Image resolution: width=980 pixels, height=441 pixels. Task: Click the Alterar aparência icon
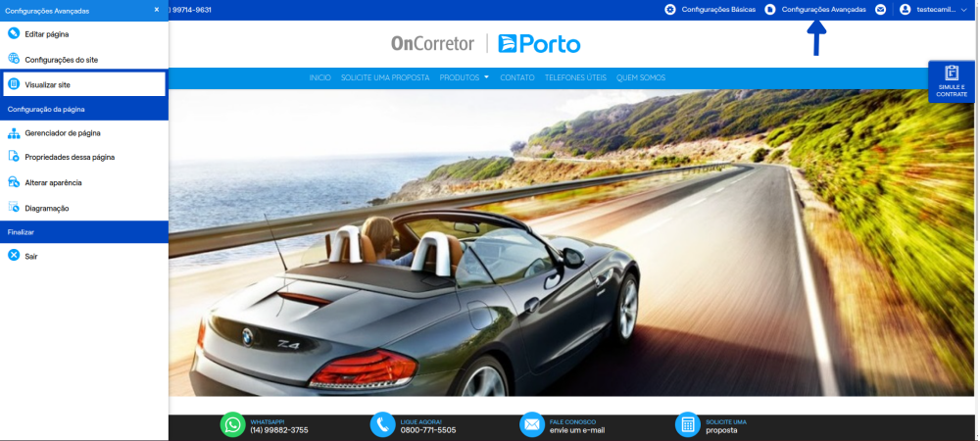14,182
